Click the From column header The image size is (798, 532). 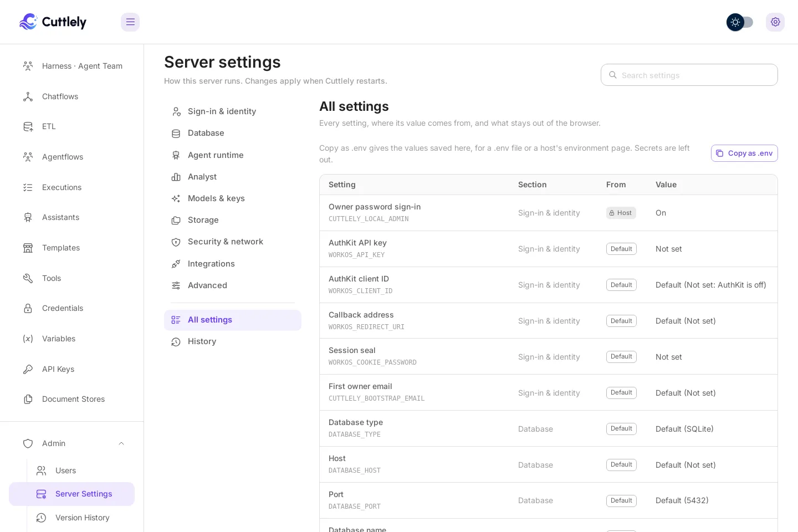[616, 185]
